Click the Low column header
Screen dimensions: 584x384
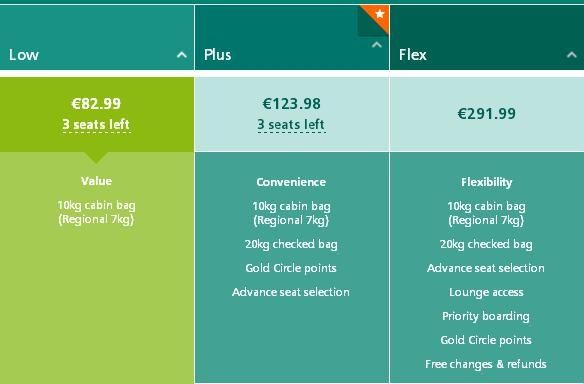(96, 37)
